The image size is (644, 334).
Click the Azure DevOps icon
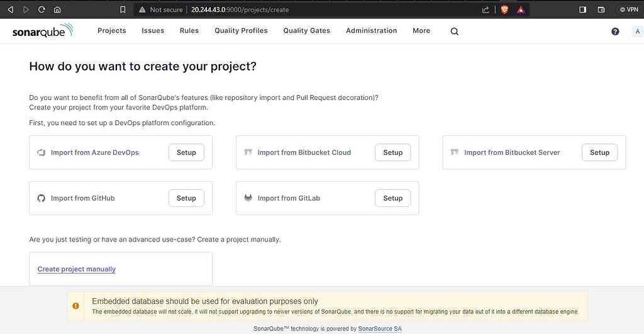(x=41, y=152)
